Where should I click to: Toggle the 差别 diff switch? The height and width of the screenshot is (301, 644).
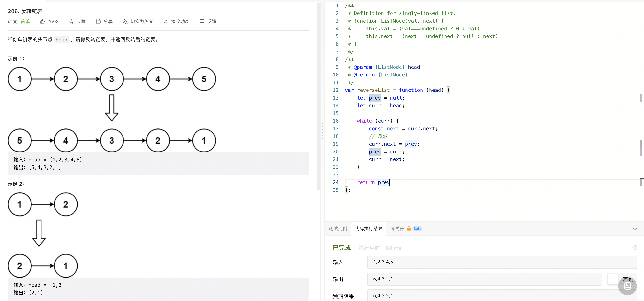pyautogui.click(x=613, y=279)
